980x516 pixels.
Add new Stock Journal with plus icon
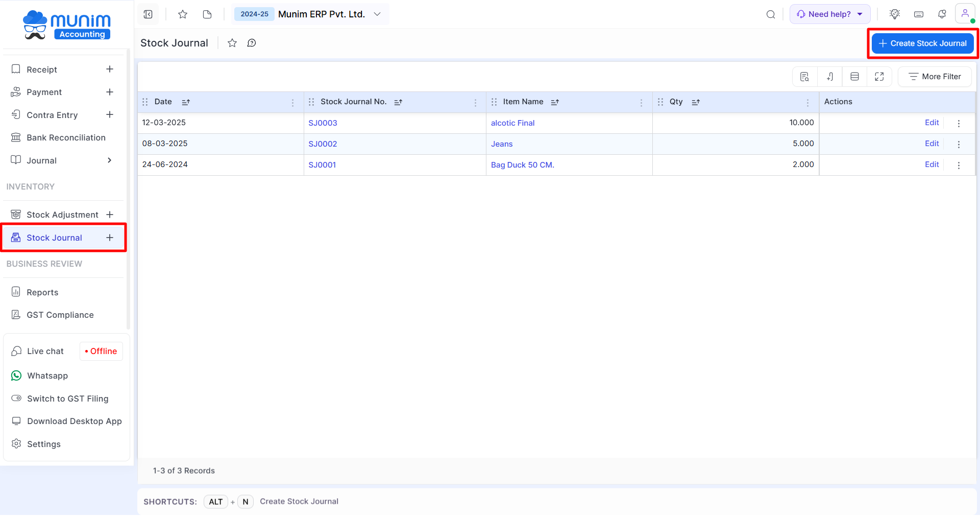tap(110, 238)
